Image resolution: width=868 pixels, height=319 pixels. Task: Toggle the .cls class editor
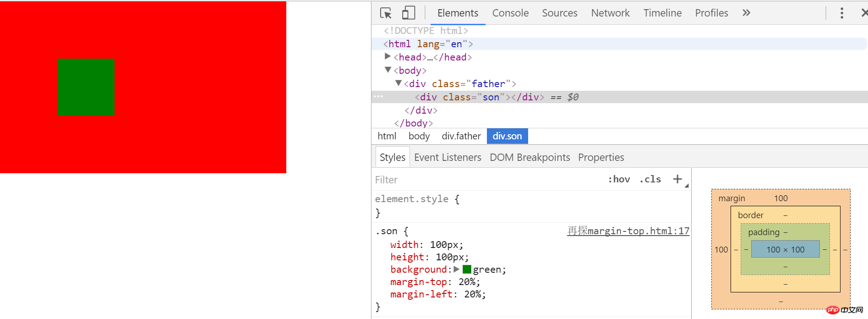click(650, 179)
